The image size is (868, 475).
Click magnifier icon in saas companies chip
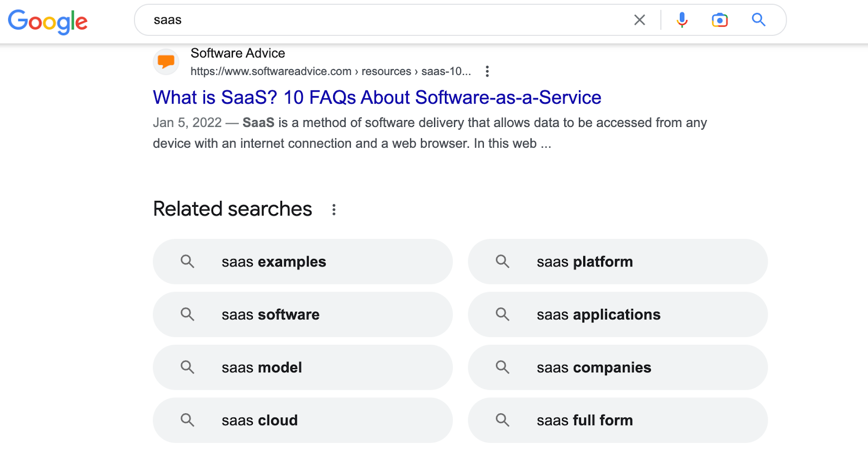click(x=502, y=368)
